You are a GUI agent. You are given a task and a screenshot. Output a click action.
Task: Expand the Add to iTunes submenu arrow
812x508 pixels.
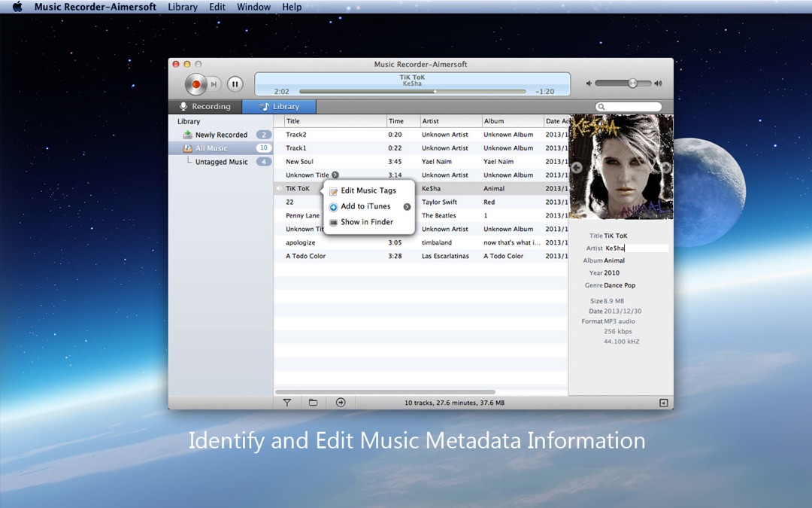[407, 207]
